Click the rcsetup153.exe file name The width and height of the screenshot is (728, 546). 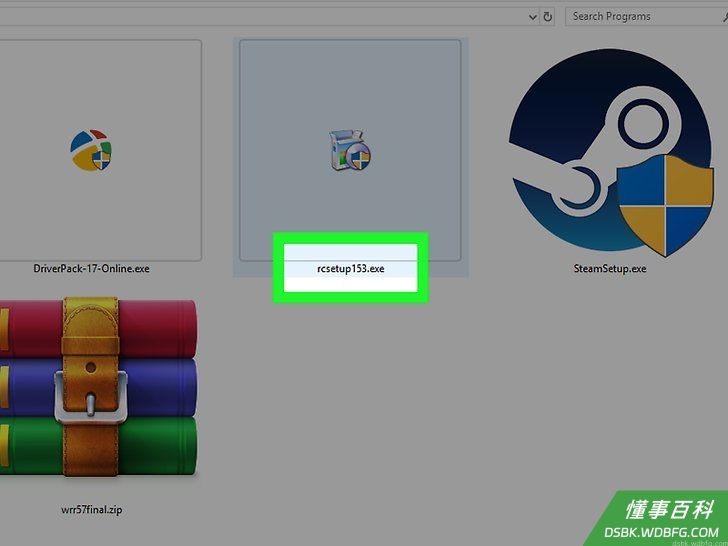351,268
